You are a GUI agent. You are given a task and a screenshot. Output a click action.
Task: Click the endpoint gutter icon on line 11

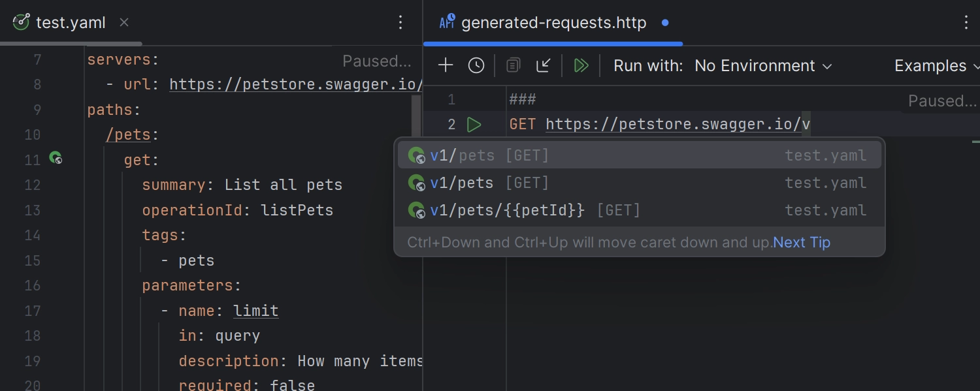pyautogui.click(x=56, y=158)
